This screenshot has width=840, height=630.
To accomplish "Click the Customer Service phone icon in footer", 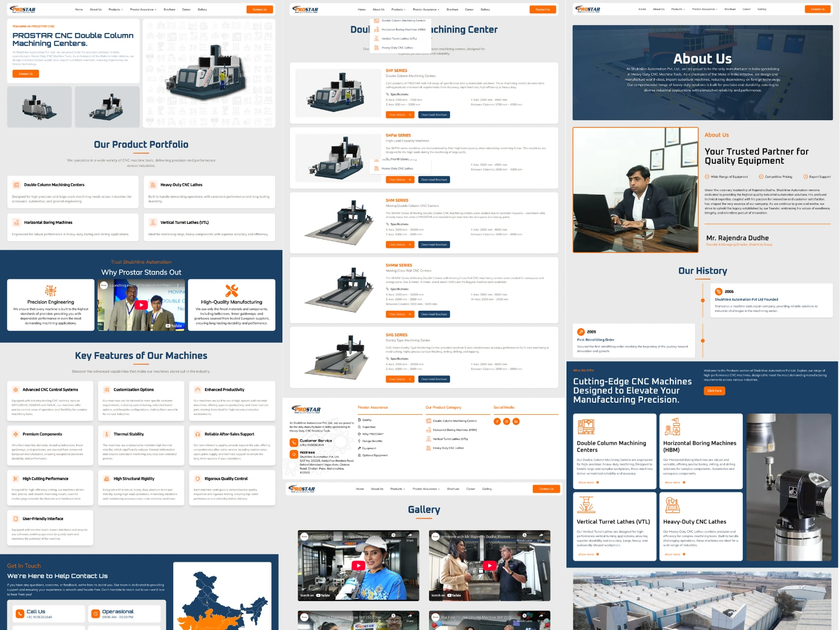I will [x=294, y=443].
